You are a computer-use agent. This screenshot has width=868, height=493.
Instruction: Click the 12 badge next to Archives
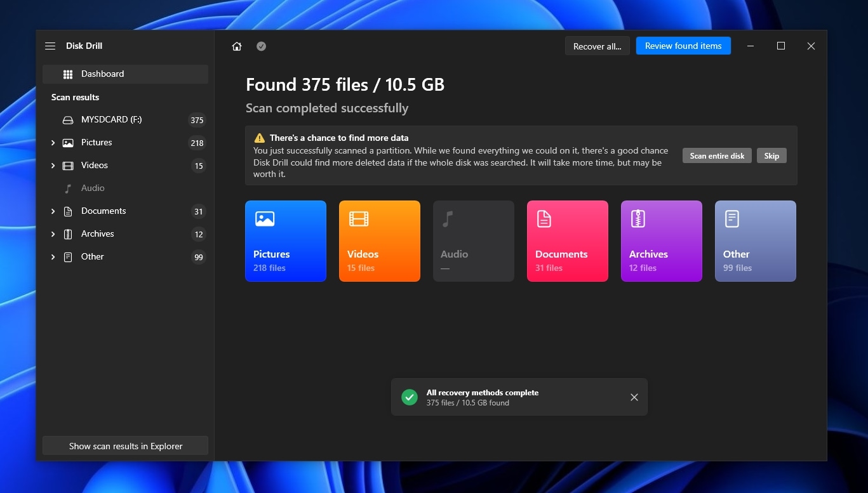pos(199,234)
